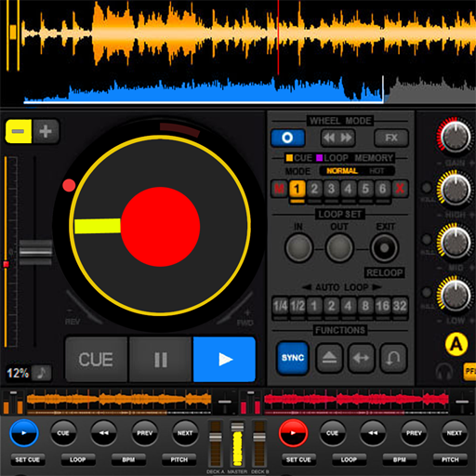476x476 pixels.
Task: Toggle the MID kill button
Action: [427, 240]
